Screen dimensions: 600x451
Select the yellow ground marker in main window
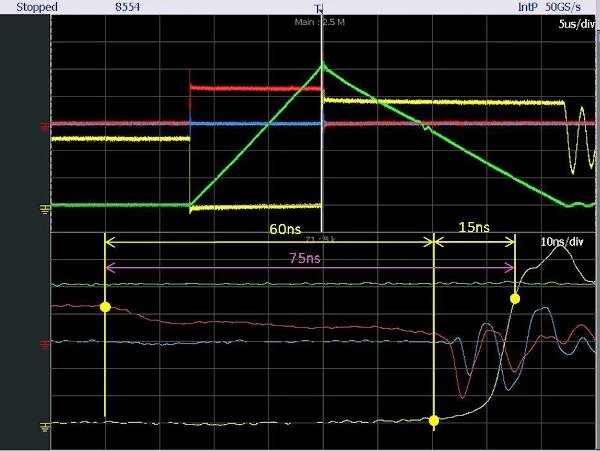(45, 209)
